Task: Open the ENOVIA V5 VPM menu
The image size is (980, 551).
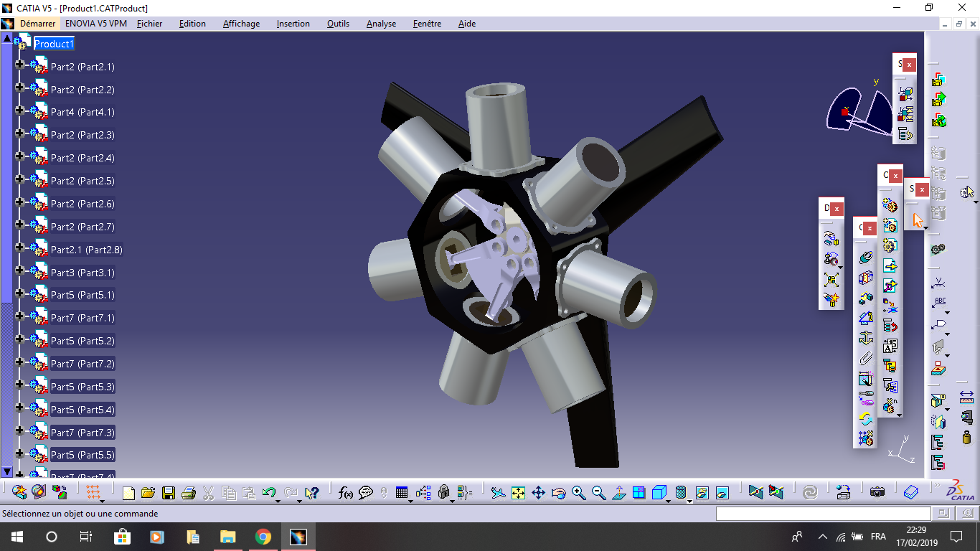Action: (x=96, y=24)
